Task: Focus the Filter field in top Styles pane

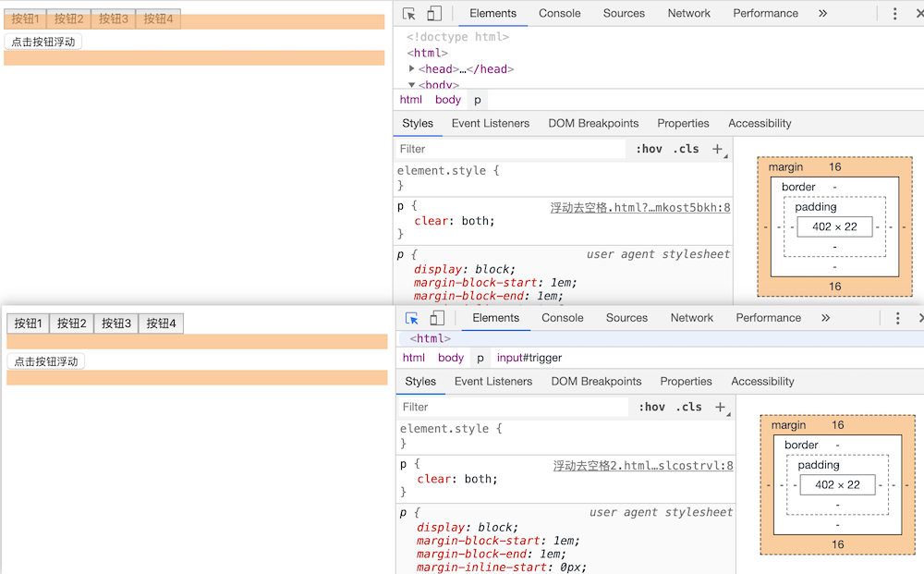Action: 510,149
